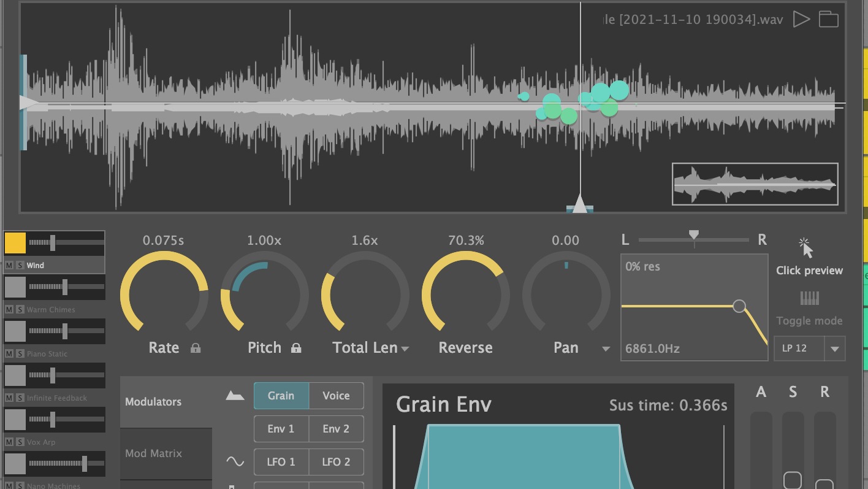The height and width of the screenshot is (489, 868).
Task: Solo the Piano Static layer
Action: 20,354
